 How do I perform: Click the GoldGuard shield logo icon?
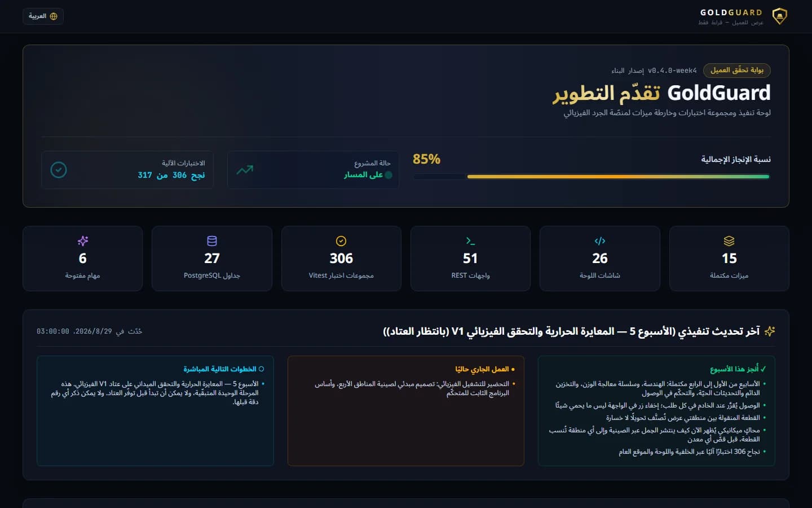tap(779, 16)
